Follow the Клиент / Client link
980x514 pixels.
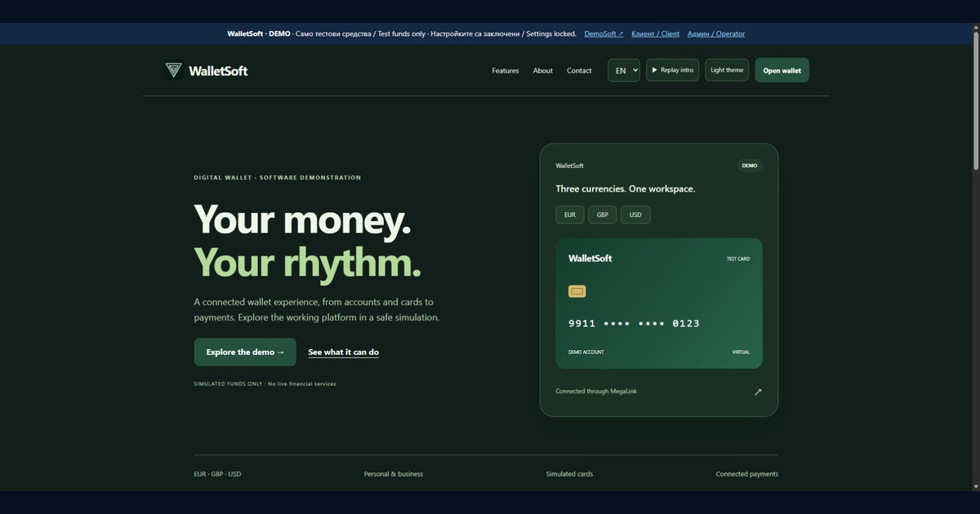[655, 33]
